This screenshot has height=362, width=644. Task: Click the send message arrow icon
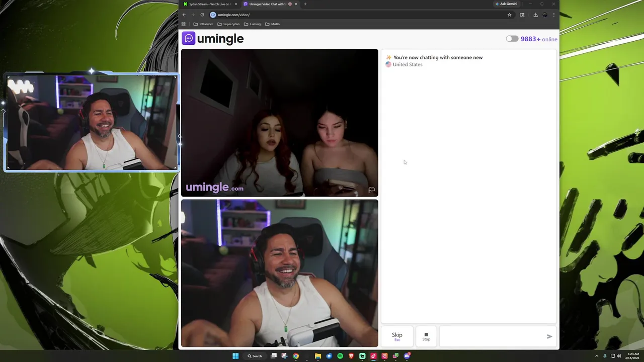click(x=549, y=336)
